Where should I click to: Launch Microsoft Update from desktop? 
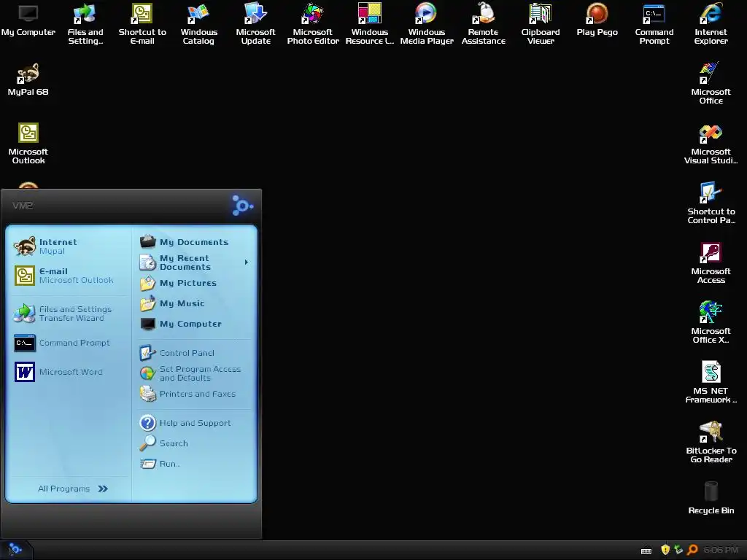[x=256, y=24]
